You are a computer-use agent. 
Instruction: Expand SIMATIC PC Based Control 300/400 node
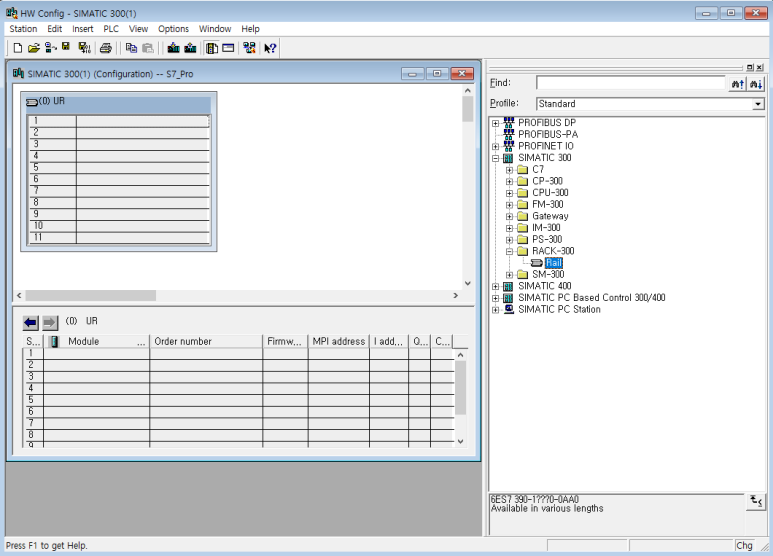point(495,298)
